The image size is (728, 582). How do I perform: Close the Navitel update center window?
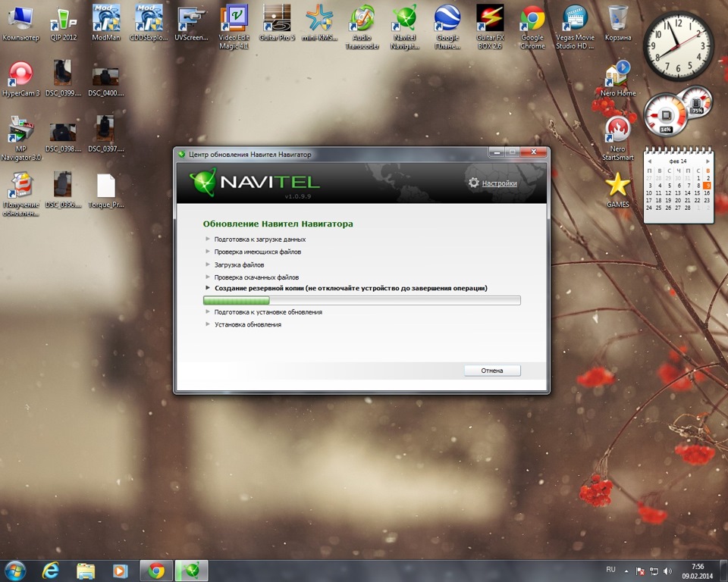pos(533,152)
